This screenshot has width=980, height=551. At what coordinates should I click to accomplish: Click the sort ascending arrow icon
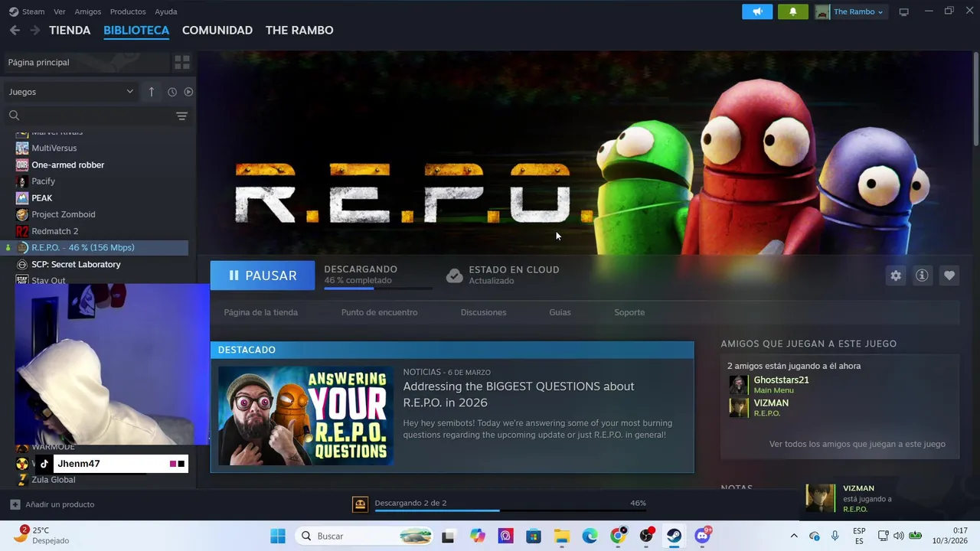pos(152,92)
